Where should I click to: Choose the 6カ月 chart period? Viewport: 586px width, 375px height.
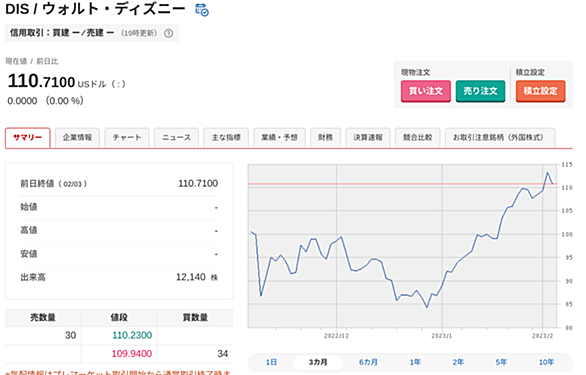pos(368,362)
